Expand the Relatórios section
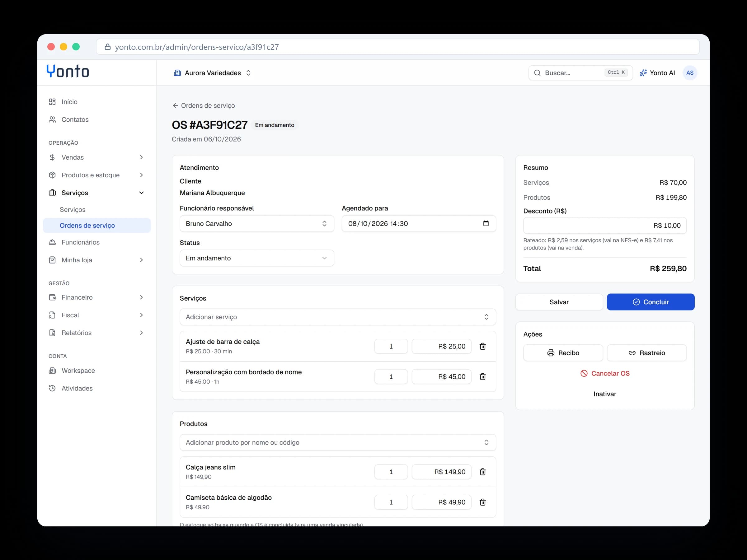Image resolution: width=747 pixels, height=560 pixels. [x=96, y=333]
